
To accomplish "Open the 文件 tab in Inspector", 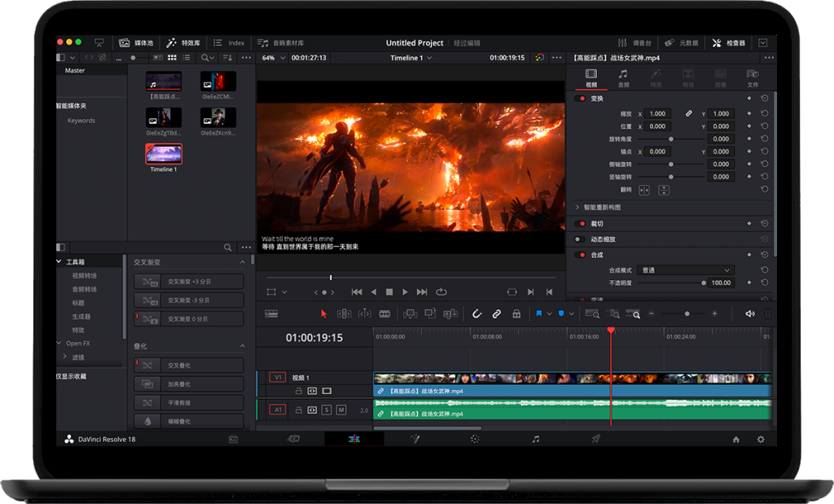I will (x=753, y=77).
